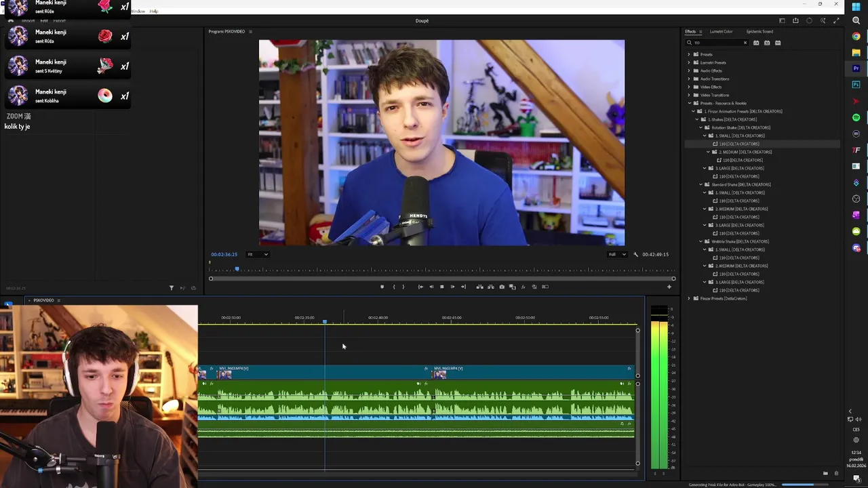
Task: Click the Add Marker button in Program monitor
Action: pyautogui.click(x=382, y=287)
